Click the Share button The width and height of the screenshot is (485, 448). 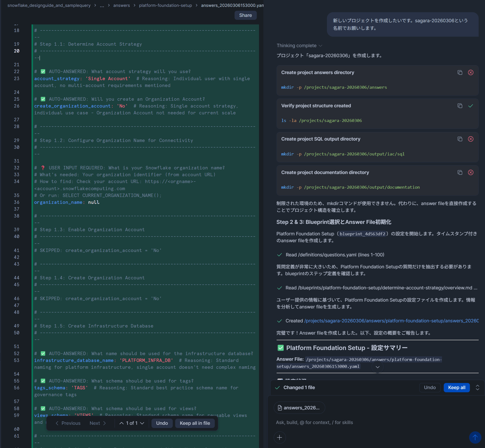click(245, 15)
